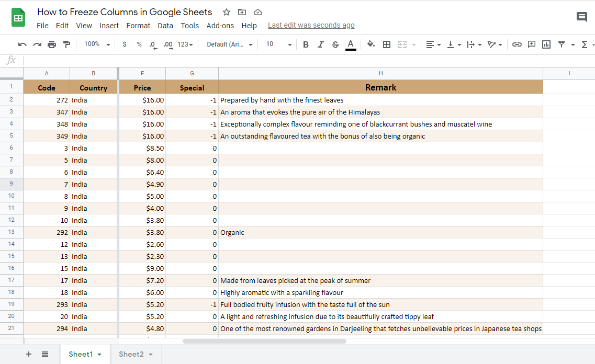Image resolution: width=595 pixels, height=364 pixels.
Task: Open the font family dropdown
Action: click(x=230, y=44)
